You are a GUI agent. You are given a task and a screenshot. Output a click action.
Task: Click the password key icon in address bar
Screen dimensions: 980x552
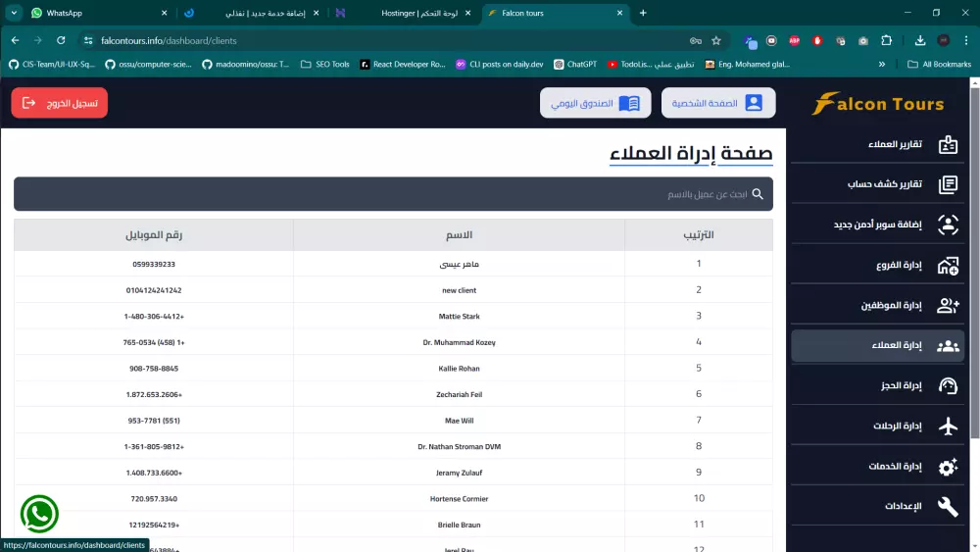point(696,40)
